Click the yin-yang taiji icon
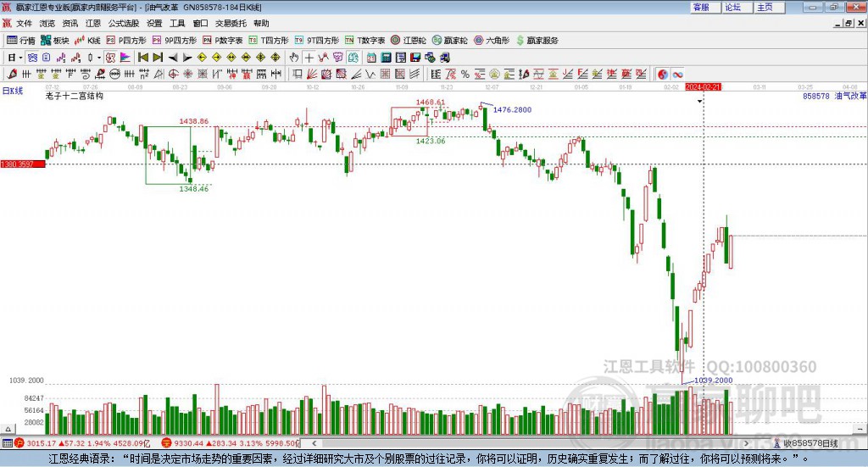 tap(663, 74)
